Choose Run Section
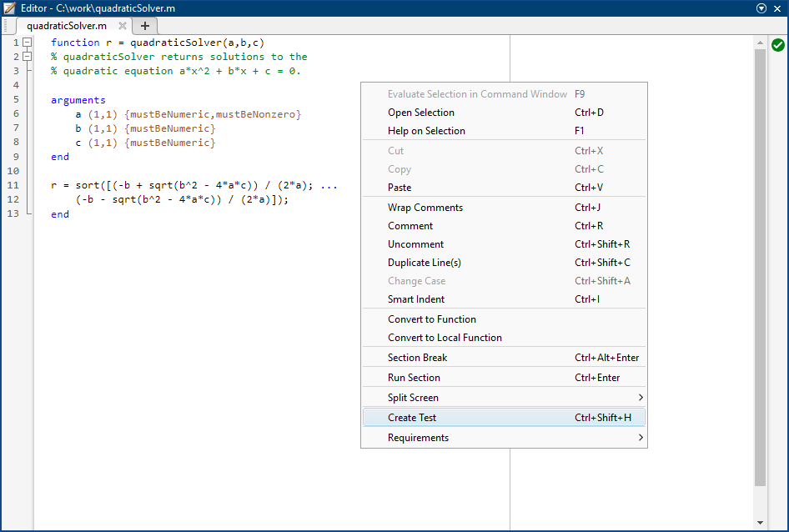 tap(504, 377)
